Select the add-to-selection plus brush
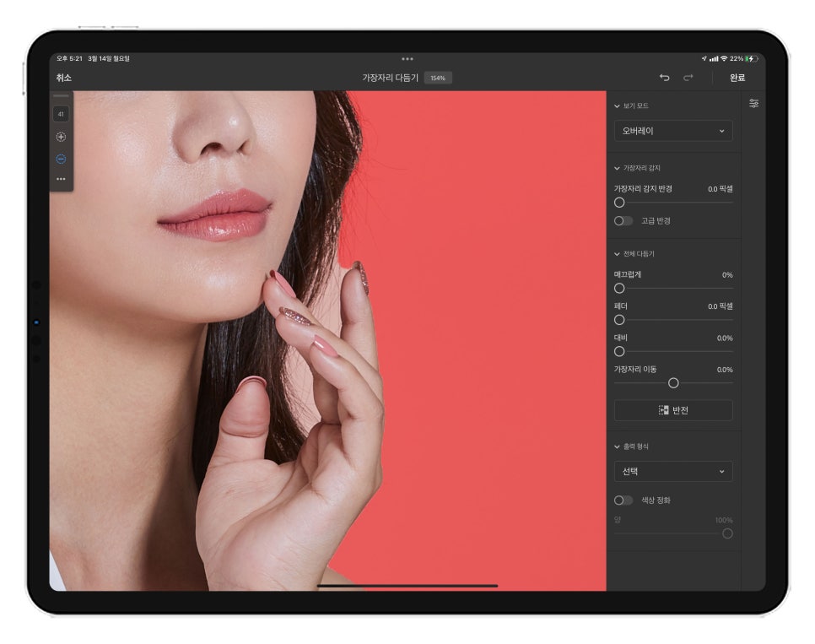This screenshot has width=815, height=644. [61, 137]
